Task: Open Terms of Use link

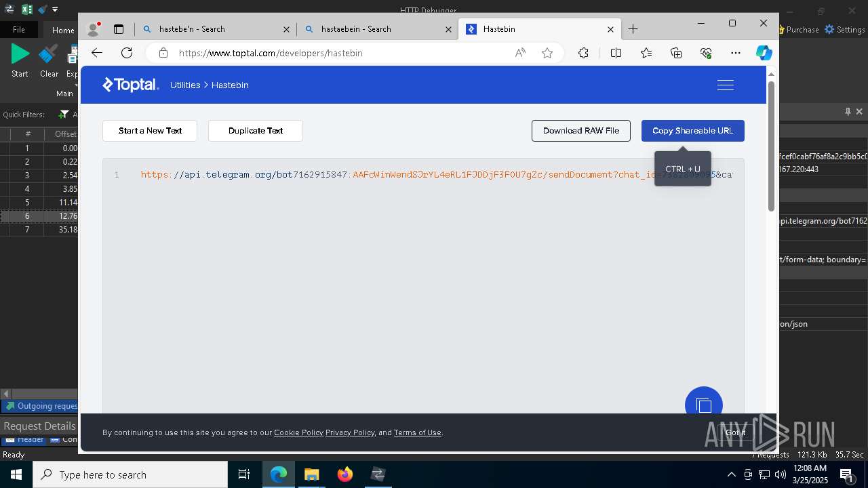Action: pyautogui.click(x=418, y=432)
